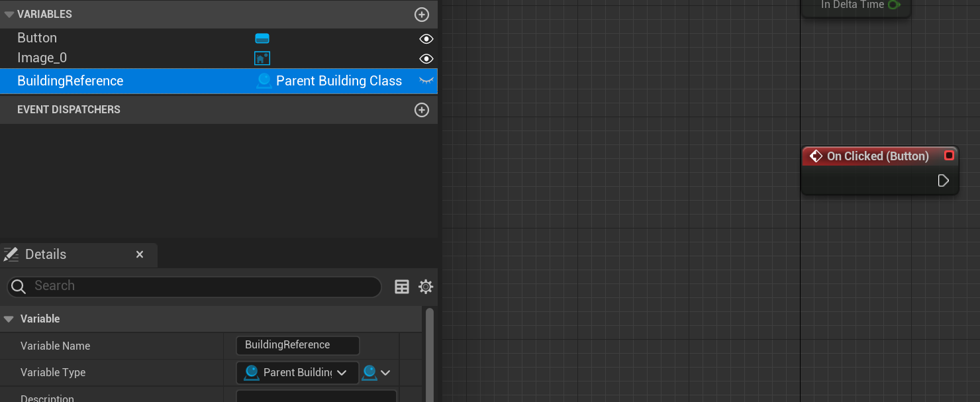Toggle visibility eye for Button variable
Screen dimensions: 980x402
(x=426, y=38)
